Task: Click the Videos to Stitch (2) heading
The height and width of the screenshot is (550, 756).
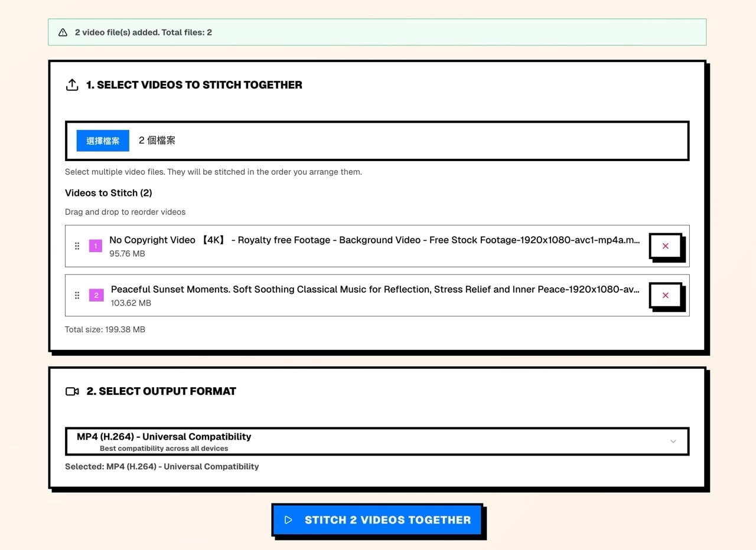Action: (109, 193)
